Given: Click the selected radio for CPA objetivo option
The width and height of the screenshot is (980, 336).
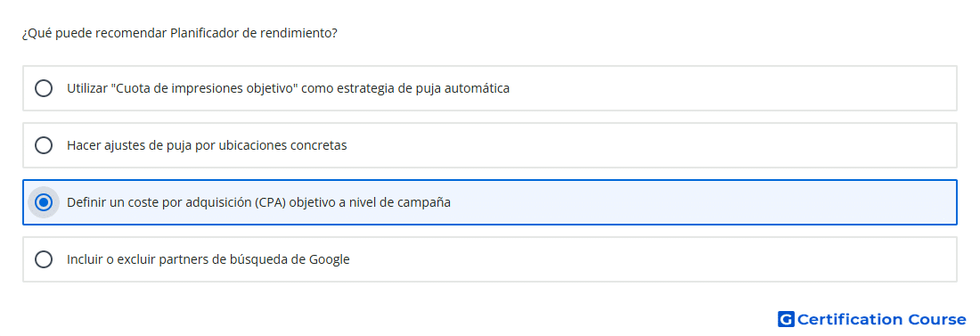Looking at the screenshot, I should pyautogui.click(x=44, y=202).
